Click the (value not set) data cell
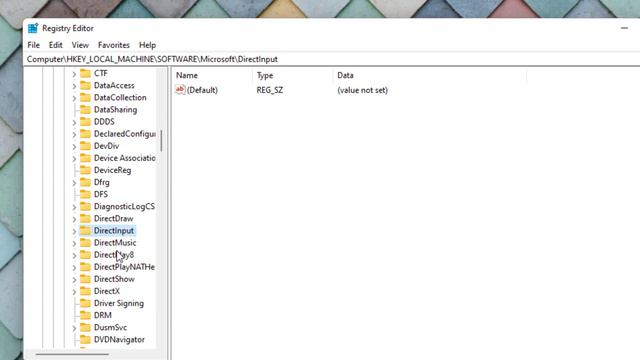This screenshot has width=640, height=360. (x=362, y=90)
